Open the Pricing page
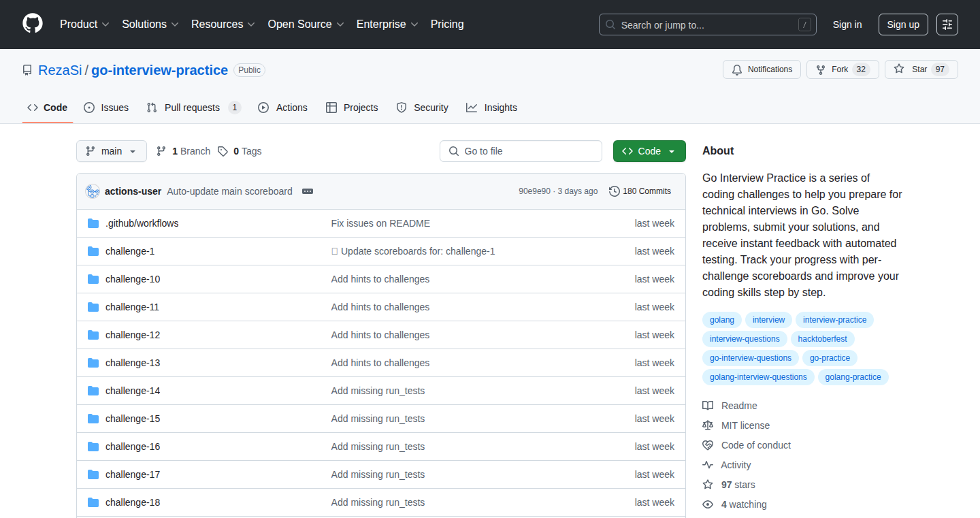The width and height of the screenshot is (980, 518). (x=447, y=24)
